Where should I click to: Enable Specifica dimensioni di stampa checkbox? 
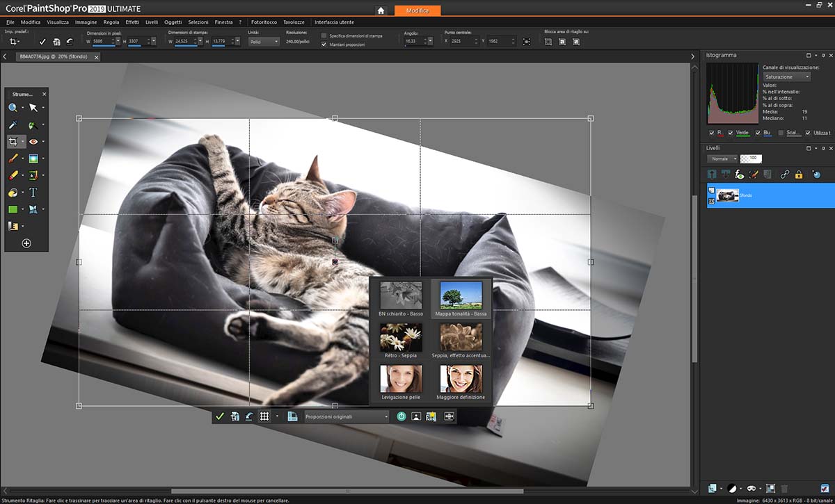pos(324,35)
